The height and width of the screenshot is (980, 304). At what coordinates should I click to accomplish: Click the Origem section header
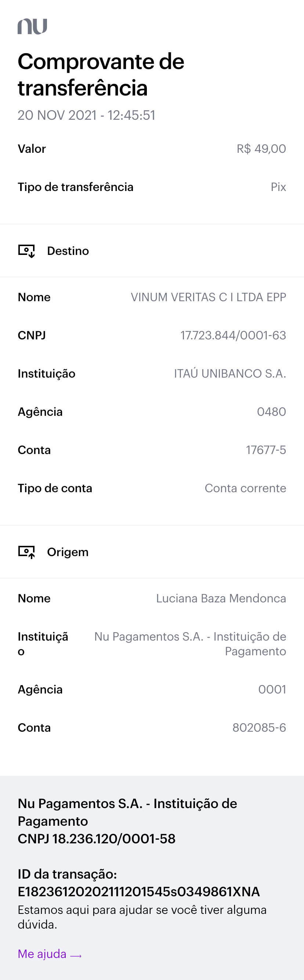[x=68, y=552]
